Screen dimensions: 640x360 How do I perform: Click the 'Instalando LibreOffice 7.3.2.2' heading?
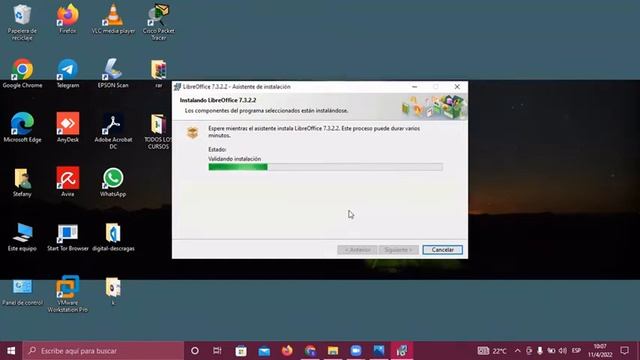pyautogui.click(x=218, y=100)
